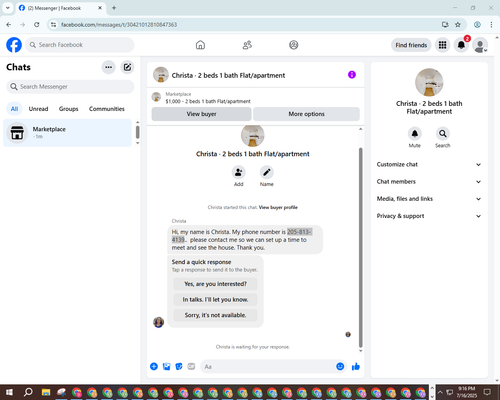Expand Media, files and links section
500x400 pixels.
pos(429,199)
